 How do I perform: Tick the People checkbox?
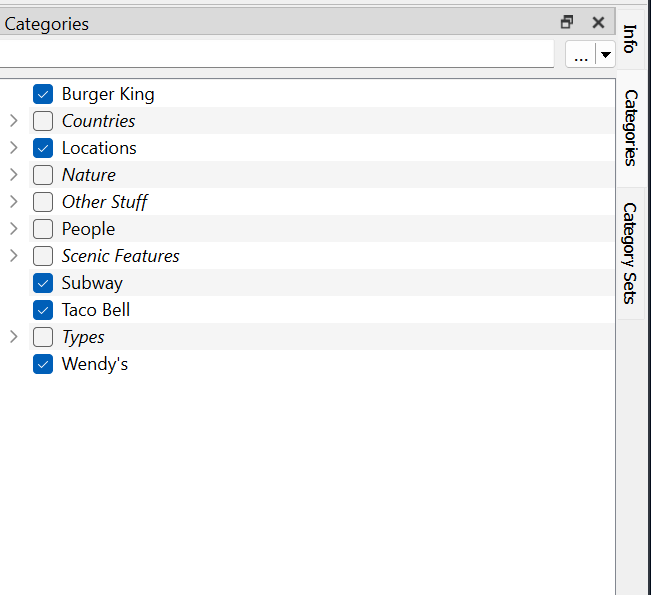coord(43,229)
